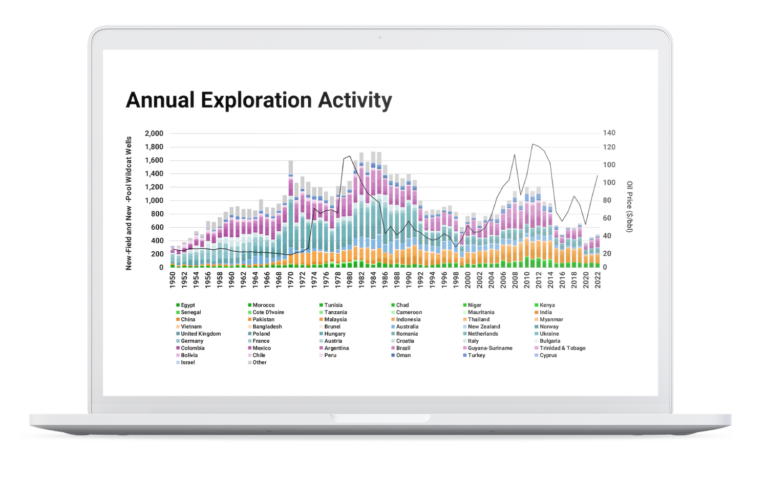This screenshot has height=480, width=768.
Task: Click the Morocco legend marker
Action: (249, 304)
